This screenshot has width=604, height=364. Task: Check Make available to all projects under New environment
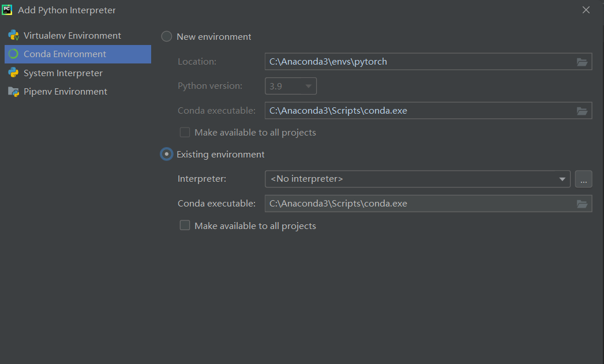click(185, 132)
